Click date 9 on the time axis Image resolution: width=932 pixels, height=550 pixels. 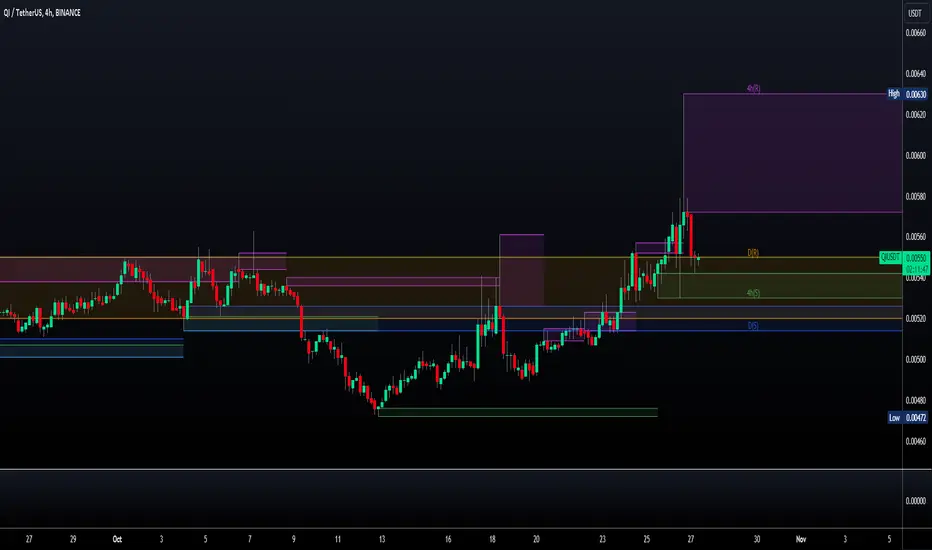[294, 539]
